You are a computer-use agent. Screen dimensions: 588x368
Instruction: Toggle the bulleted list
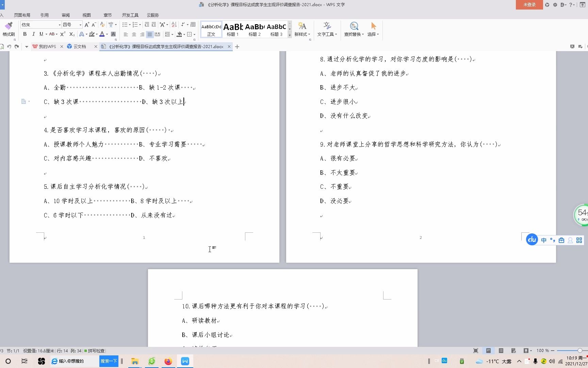tap(125, 24)
